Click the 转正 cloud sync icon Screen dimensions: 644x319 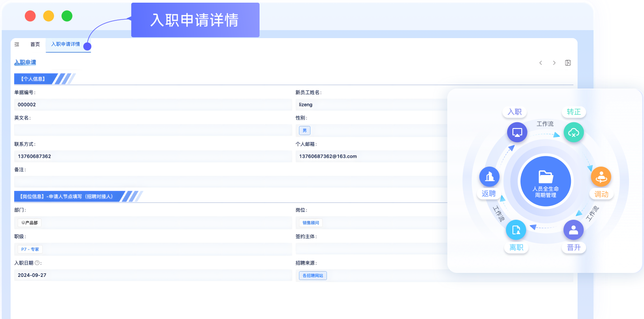click(574, 132)
